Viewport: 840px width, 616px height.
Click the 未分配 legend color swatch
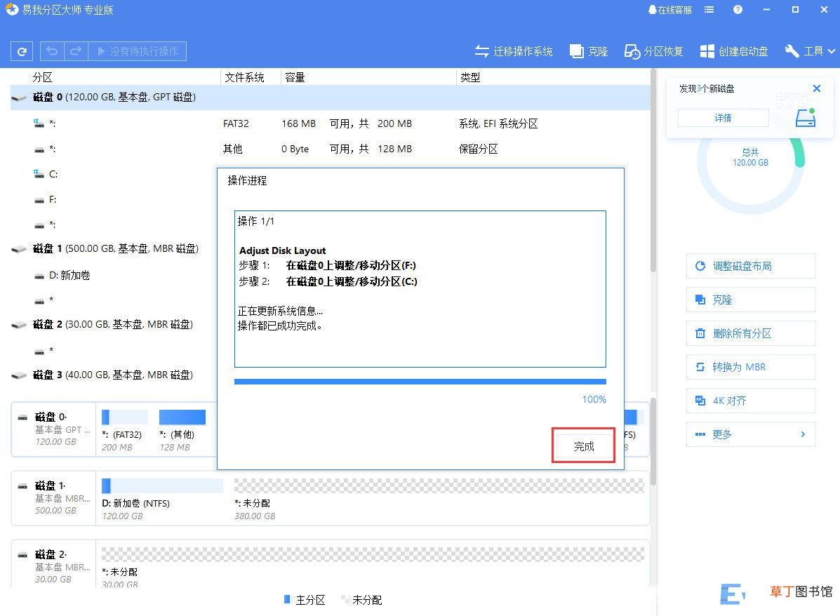pyautogui.click(x=344, y=599)
